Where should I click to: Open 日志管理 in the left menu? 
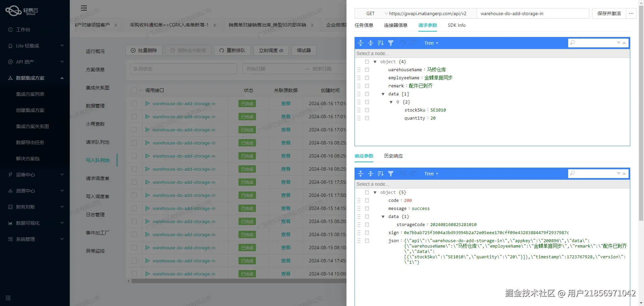pyautogui.click(x=95, y=215)
